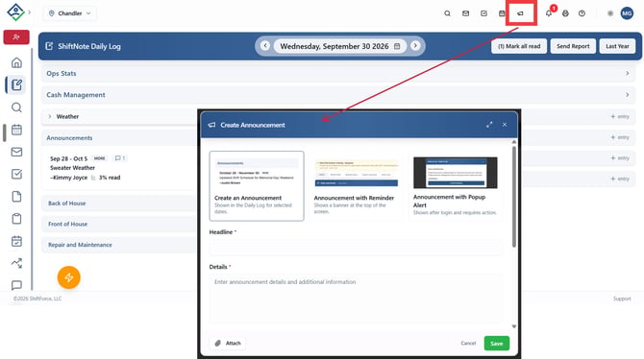Add an entry to the Weather section
Image resolution: width=644 pixels, height=359 pixels.
pyautogui.click(x=620, y=116)
